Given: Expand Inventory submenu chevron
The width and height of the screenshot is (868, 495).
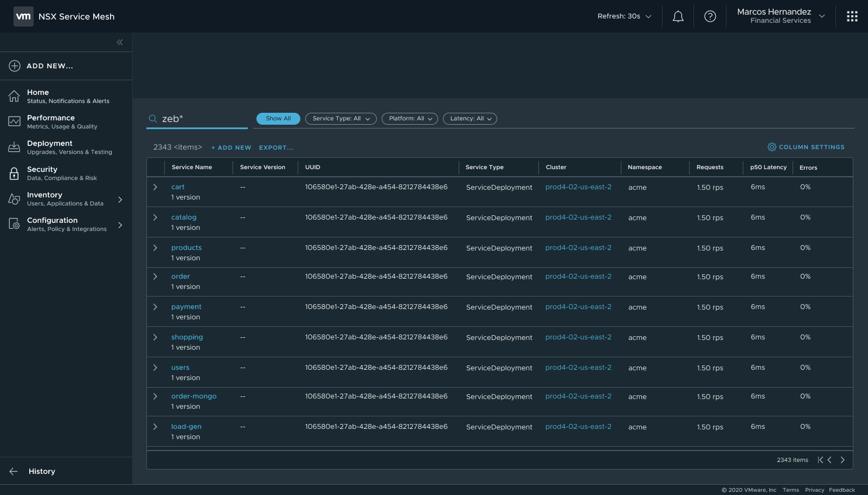Looking at the screenshot, I should (x=120, y=200).
